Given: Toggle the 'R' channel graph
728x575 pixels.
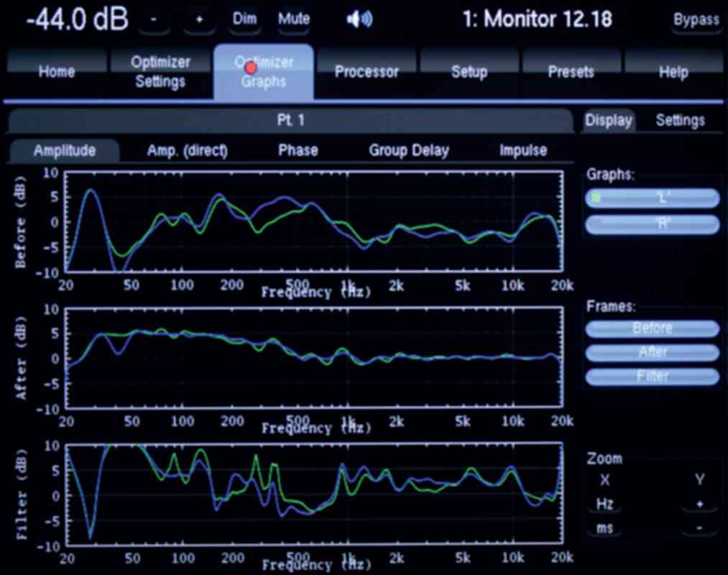Looking at the screenshot, I should coord(653,224).
